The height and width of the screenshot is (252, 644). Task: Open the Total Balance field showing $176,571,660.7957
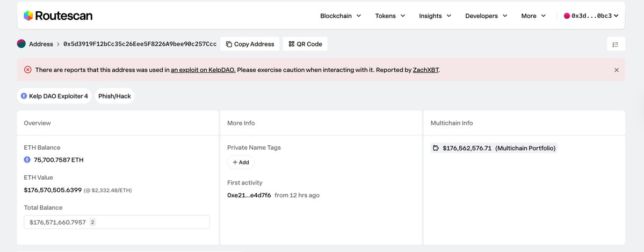click(x=117, y=222)
